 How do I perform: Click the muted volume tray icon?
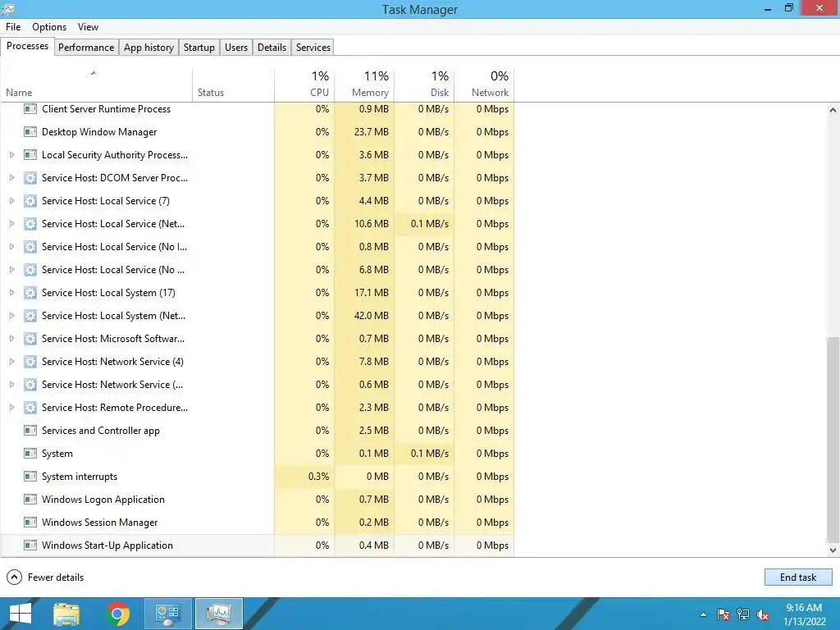pyautogui.click(x=763, y=614)
